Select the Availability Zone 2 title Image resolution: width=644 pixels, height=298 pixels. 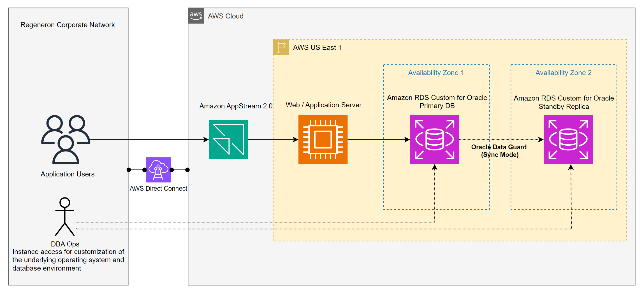pyautogui.click(x=563, y=73)
